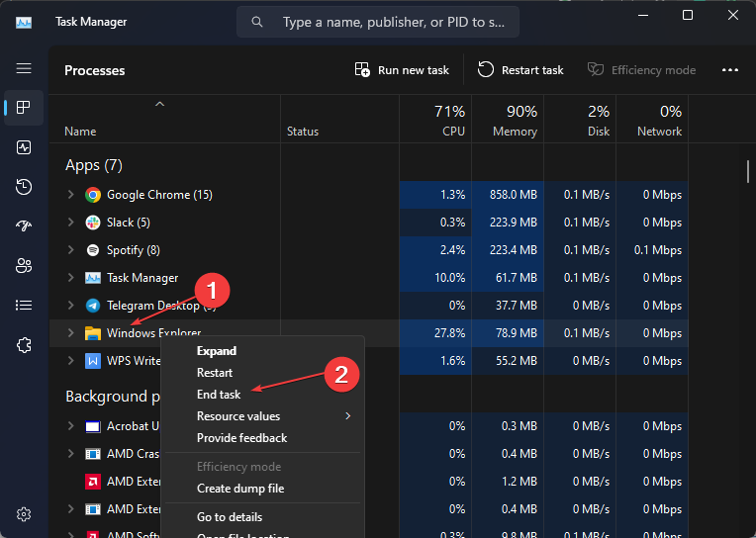The height and width of the screenshot is (538, 756).
Task: Click the Google Chrome app icon
Action: (93, 195)
